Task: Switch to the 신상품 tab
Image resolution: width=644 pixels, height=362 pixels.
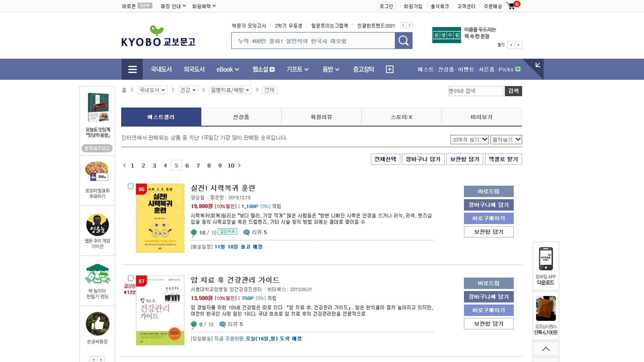Action: click(x=241, y=117)
